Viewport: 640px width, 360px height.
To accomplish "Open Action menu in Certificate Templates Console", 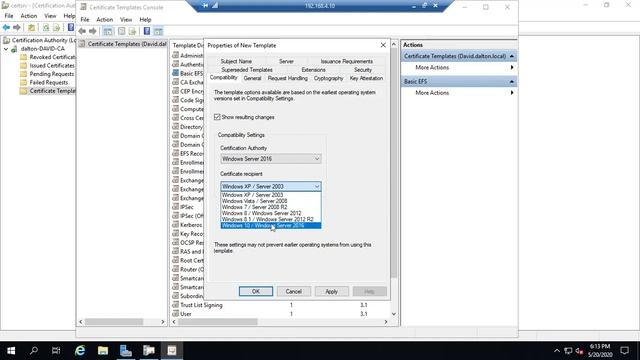I will (x=104, y=20).
